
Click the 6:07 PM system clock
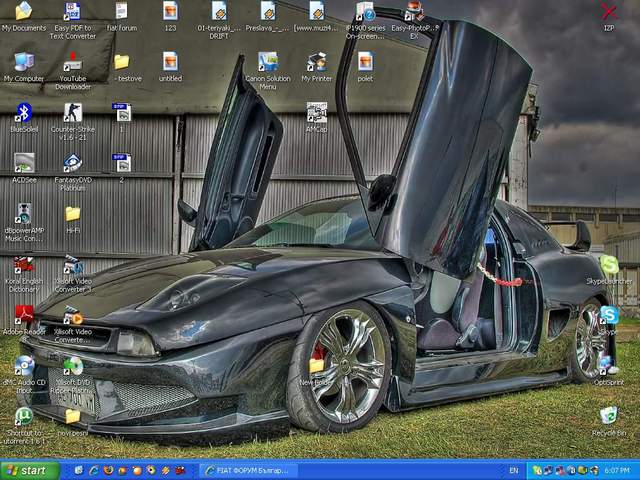(x=617, y=470)
